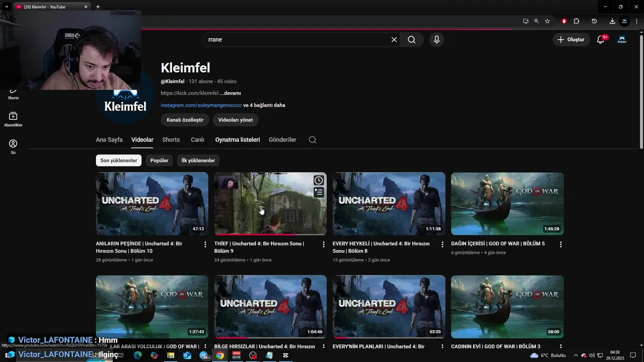Open options for EVERY HEYKELİ Bölüm 8 video

click(x=442, y=244)
